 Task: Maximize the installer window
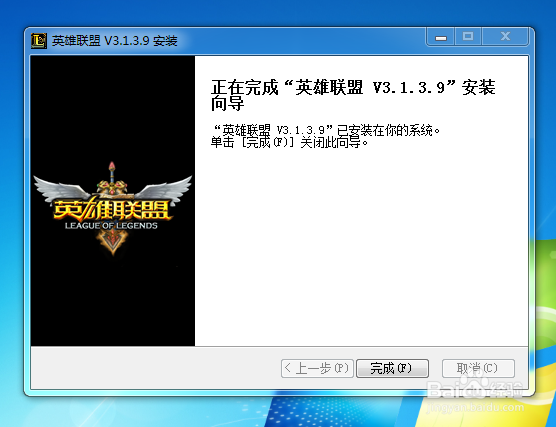pos(468,37)
